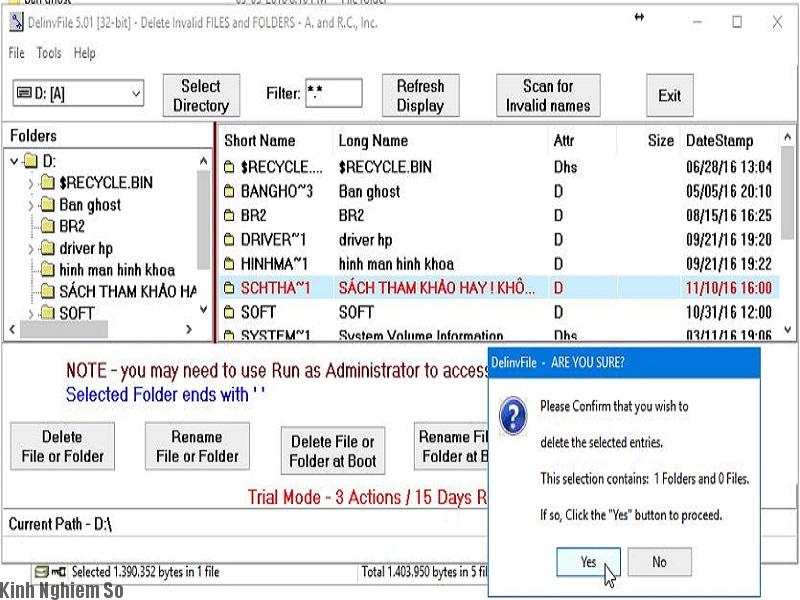Click folder icon of BR2 list row
The height and width of the screenshot is (600, 800).
click(229, 215)
